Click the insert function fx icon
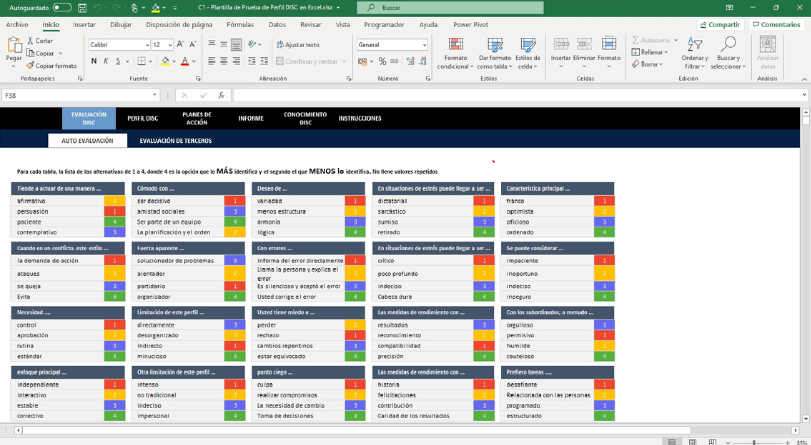 221,95
